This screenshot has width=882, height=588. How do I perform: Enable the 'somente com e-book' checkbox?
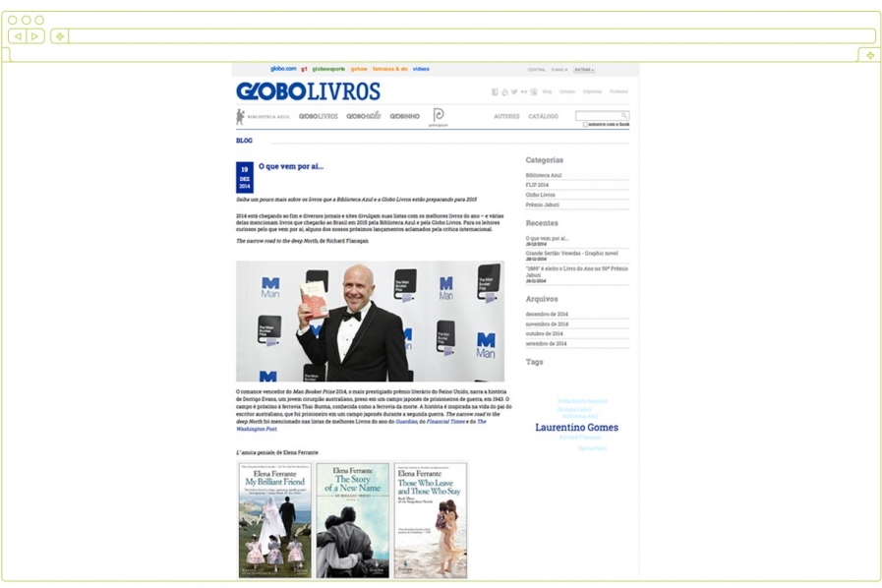tap(585, 124)
